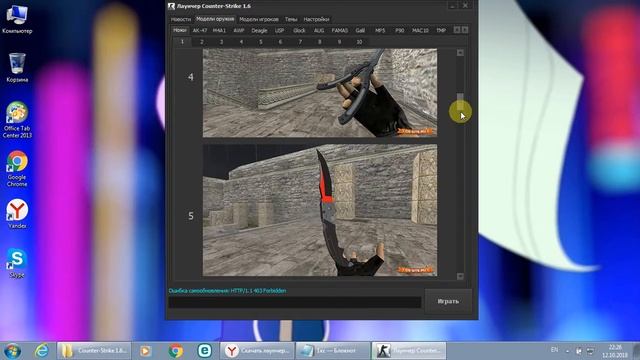
Task: Open Internet Explorer from the taskbar
Action: pyautogui.click(x=42, y=351)
